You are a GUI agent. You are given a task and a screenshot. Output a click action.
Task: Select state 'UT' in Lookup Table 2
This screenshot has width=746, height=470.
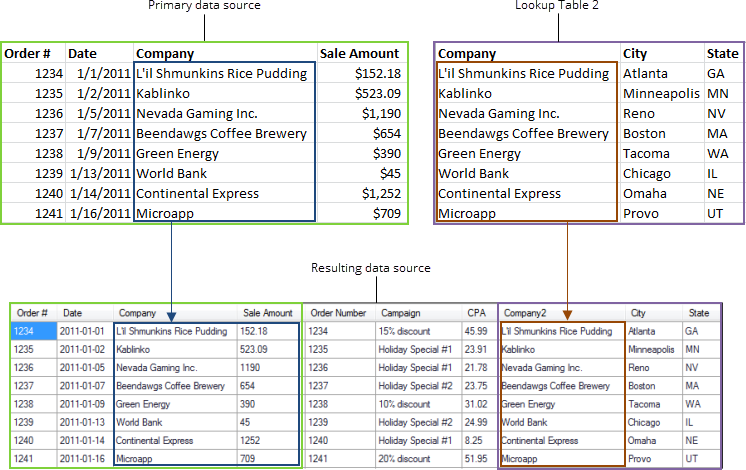coord(715,214)
